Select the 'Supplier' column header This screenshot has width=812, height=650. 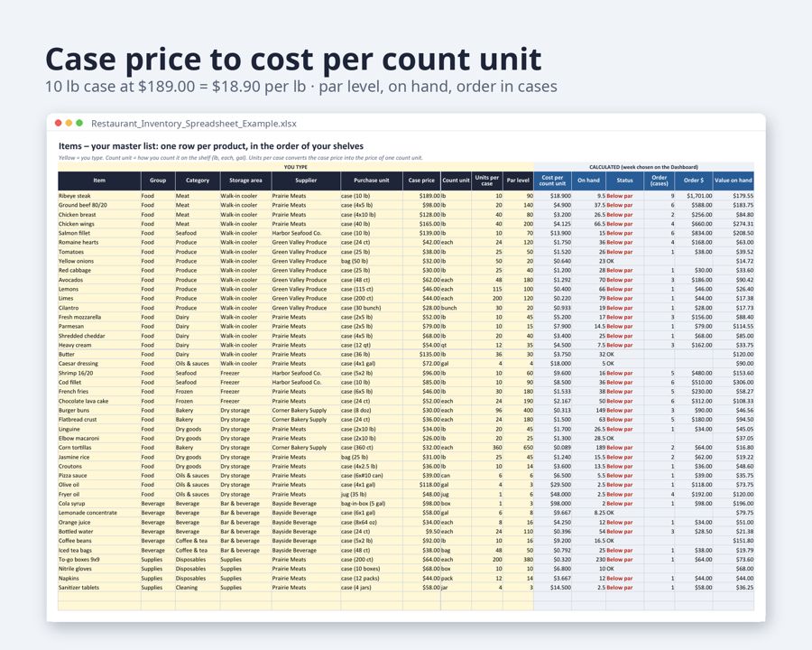tap(306, 181)
